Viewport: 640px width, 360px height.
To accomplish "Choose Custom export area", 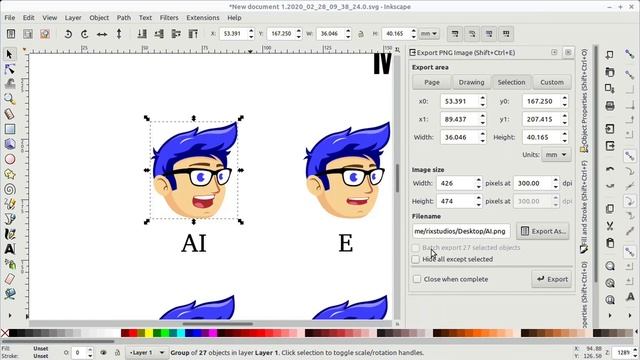I will [552, 82].
